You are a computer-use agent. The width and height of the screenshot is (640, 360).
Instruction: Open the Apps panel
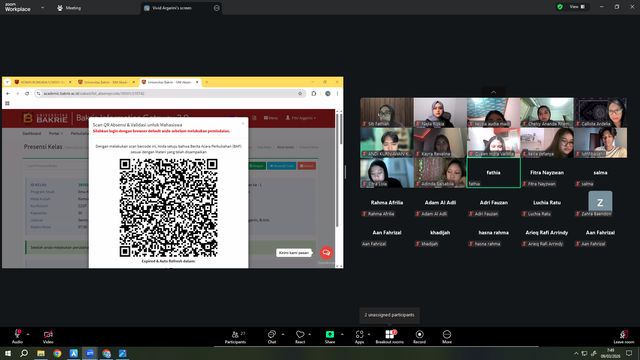pyautogui.click(x=359, y=337)
